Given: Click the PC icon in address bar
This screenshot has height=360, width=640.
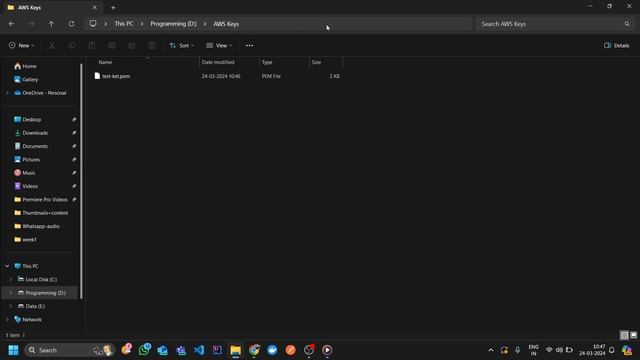Looking at the screenshot, I should pos(93,24).
